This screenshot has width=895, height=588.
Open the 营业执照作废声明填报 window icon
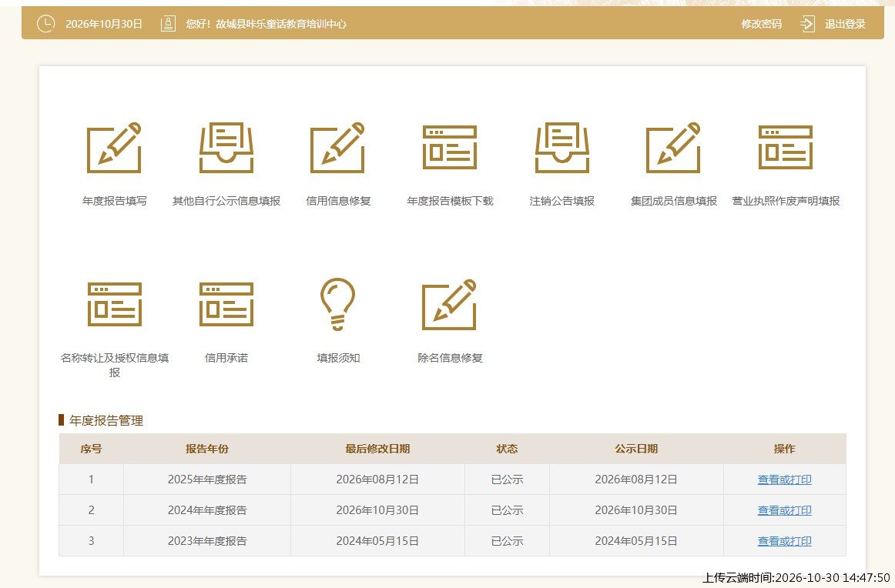tap(786, 147)
